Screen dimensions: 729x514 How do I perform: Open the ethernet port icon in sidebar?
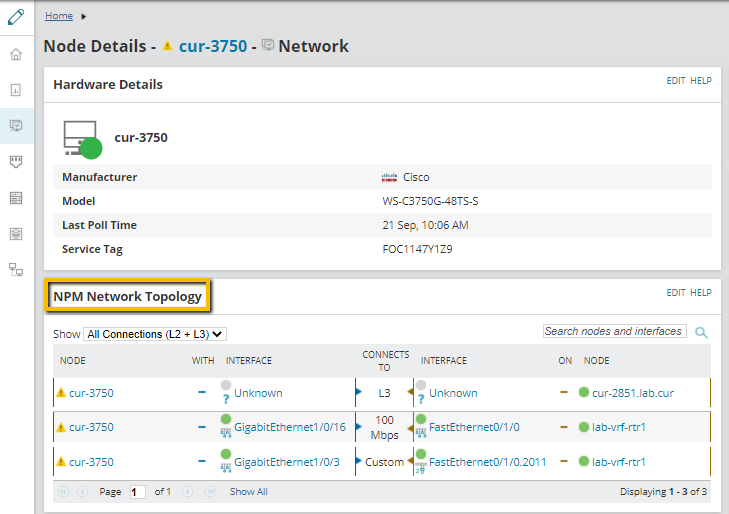tap(16, 162)
